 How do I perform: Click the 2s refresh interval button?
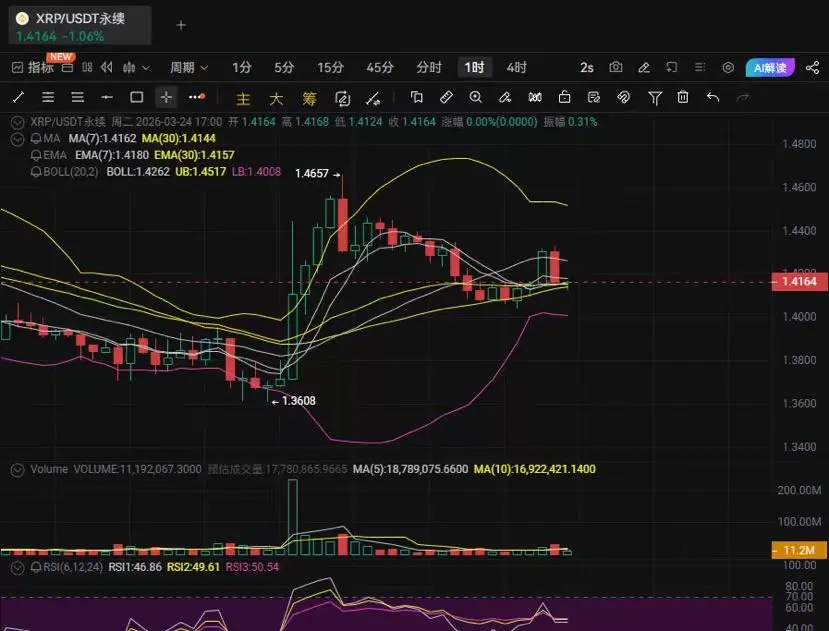pos(587,68)
